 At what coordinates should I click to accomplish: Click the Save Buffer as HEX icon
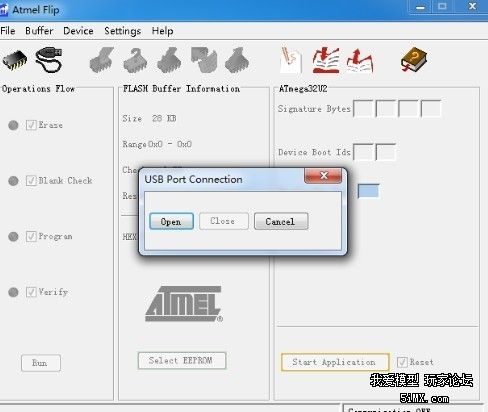(360, 60)
